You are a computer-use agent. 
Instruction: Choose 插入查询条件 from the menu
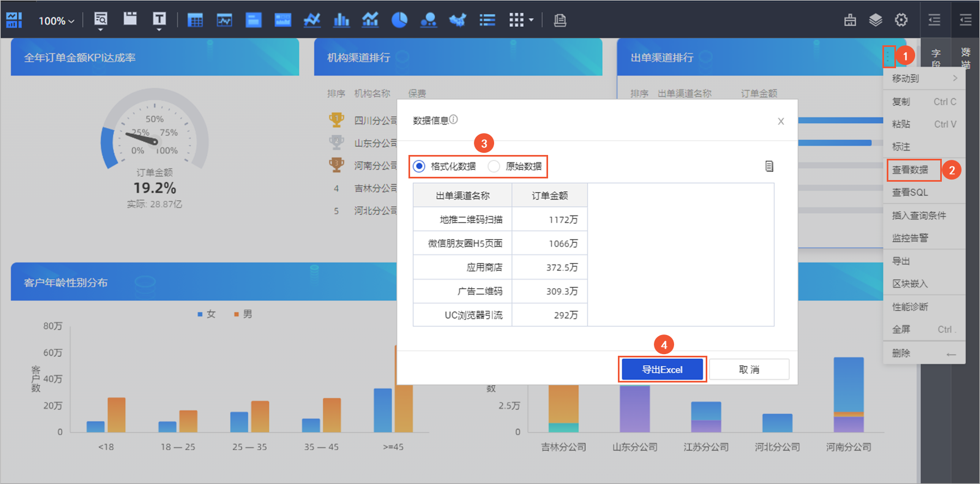[x=924, y=216]
